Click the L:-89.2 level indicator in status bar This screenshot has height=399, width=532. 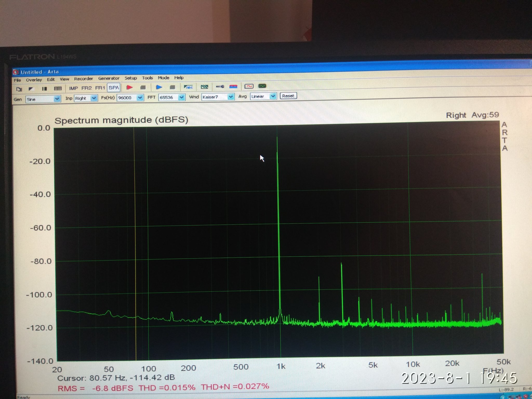(506, 389)
